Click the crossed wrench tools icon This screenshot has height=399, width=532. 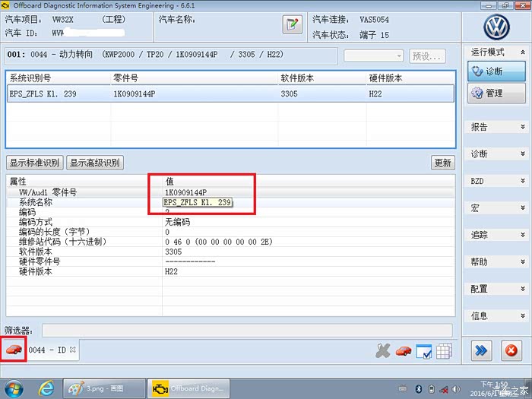click(383, 350)
